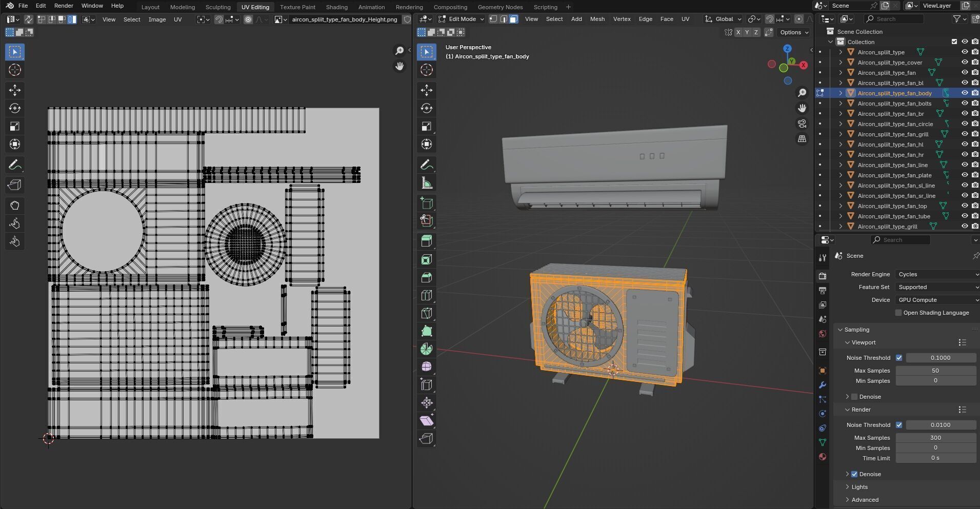Switch to Texture Paint workspace tab

[x=297, y=7]
